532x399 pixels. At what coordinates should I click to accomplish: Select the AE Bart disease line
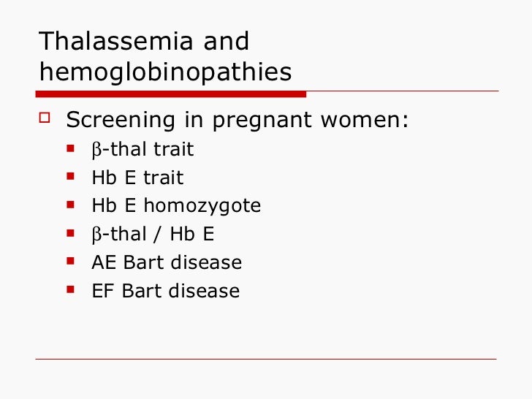[x=167, y=262]
